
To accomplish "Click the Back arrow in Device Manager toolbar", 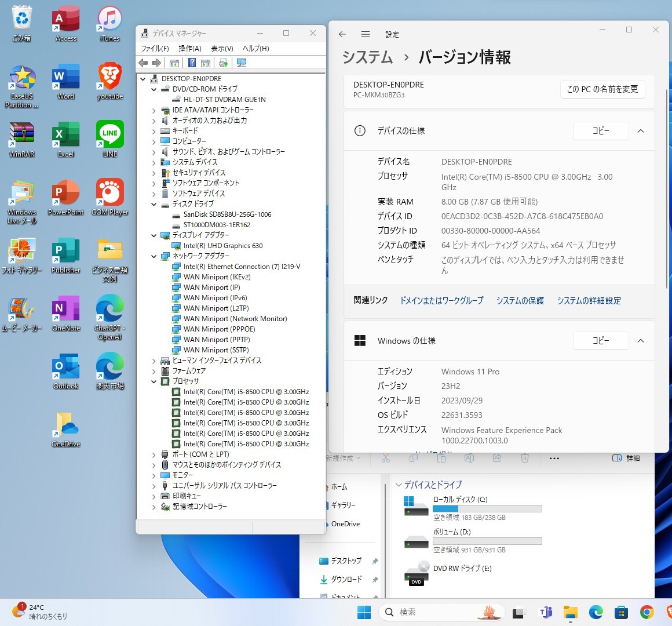I will click(x=143, y=63).
